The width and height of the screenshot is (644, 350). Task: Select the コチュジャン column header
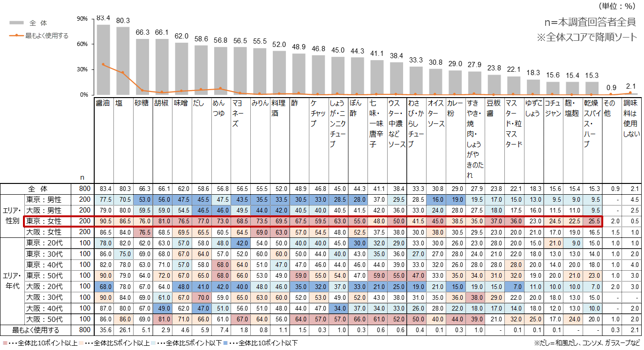[x=553, y=108]
